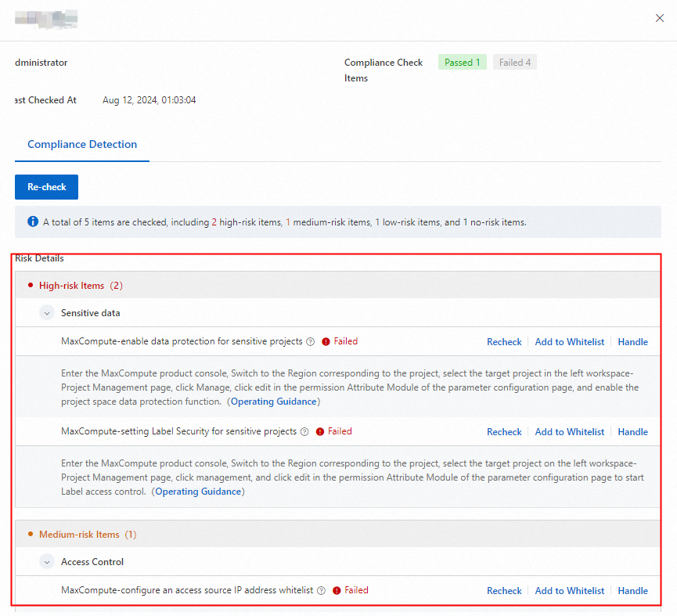This screenshot has height=616, width=677.
Task: Recheck the Label Security item
Action: click(504, 432)
